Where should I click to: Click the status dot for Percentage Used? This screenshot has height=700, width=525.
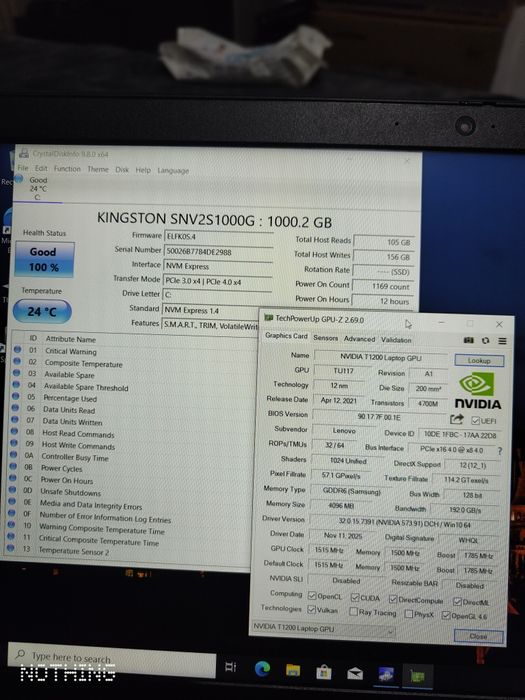tap(16, 396)
